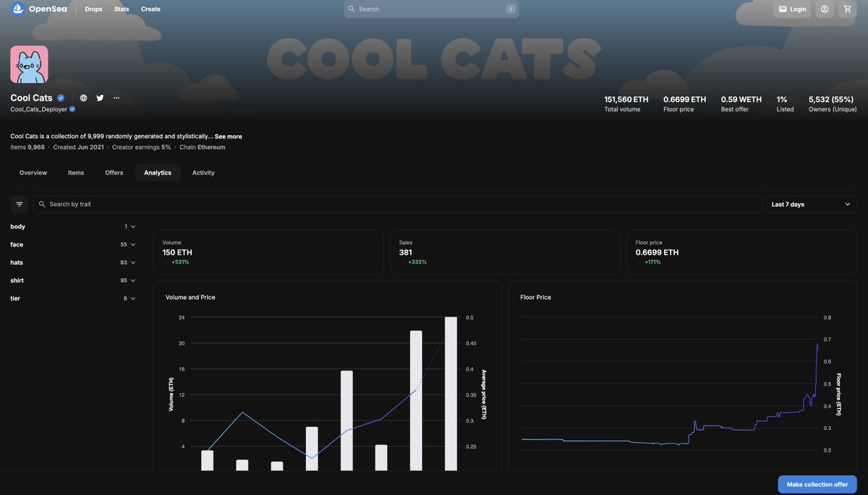Open the profile account icon

[825, 9]
